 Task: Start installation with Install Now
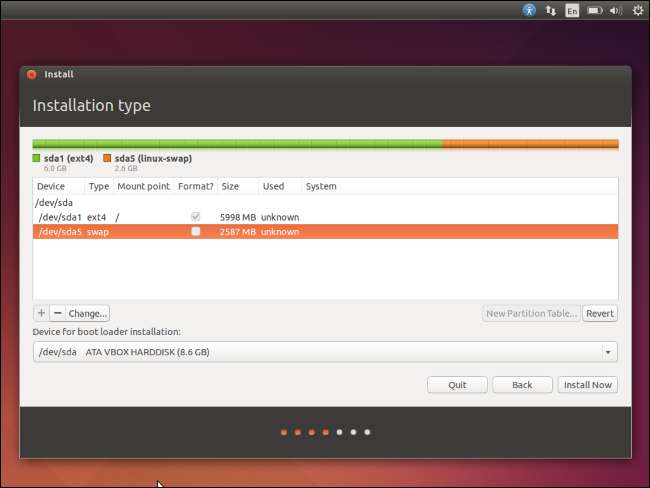pyautogui.click(x=587, y=385)
